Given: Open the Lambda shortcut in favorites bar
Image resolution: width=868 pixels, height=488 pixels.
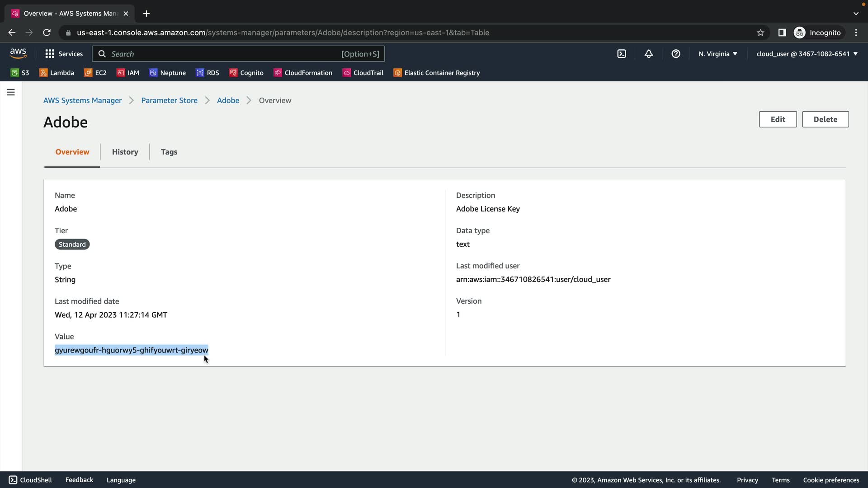Looking at the screenshot, I should click(57, 73).
